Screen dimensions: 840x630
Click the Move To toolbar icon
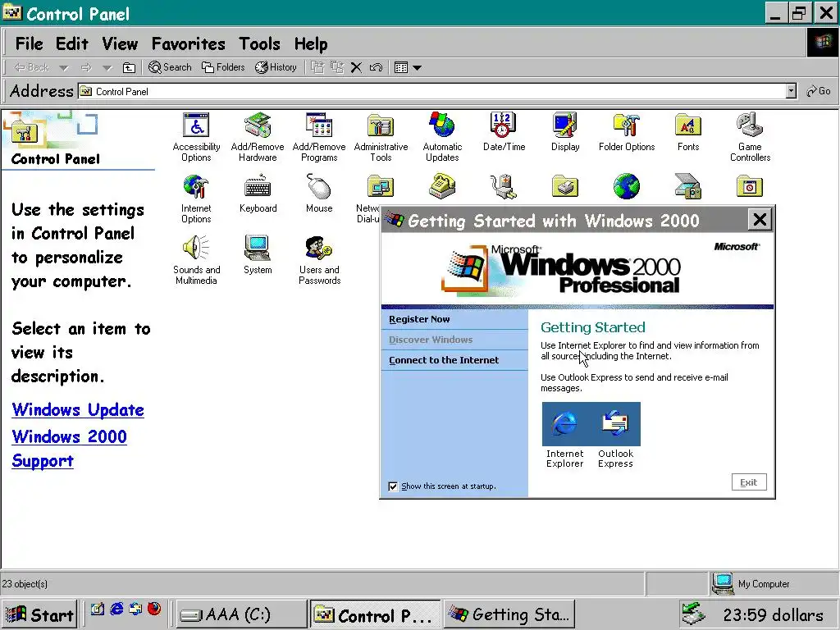pos(317,67)
